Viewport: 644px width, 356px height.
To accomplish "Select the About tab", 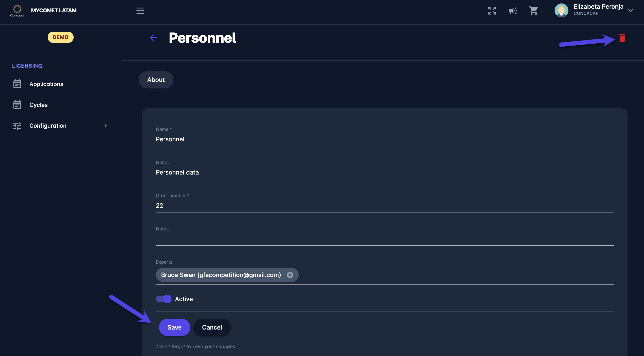I will (x=156, y=80).
